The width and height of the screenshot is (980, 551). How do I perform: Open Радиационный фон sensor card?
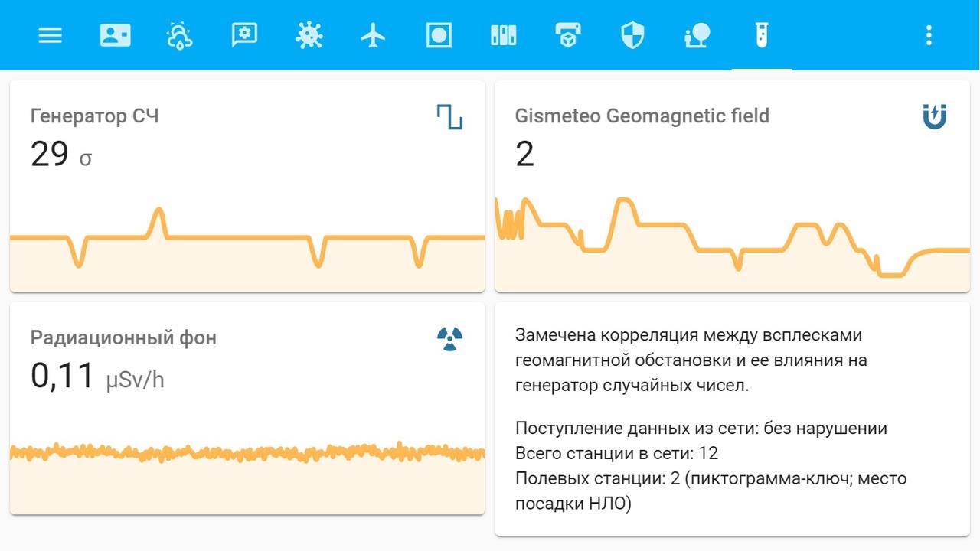247,408
